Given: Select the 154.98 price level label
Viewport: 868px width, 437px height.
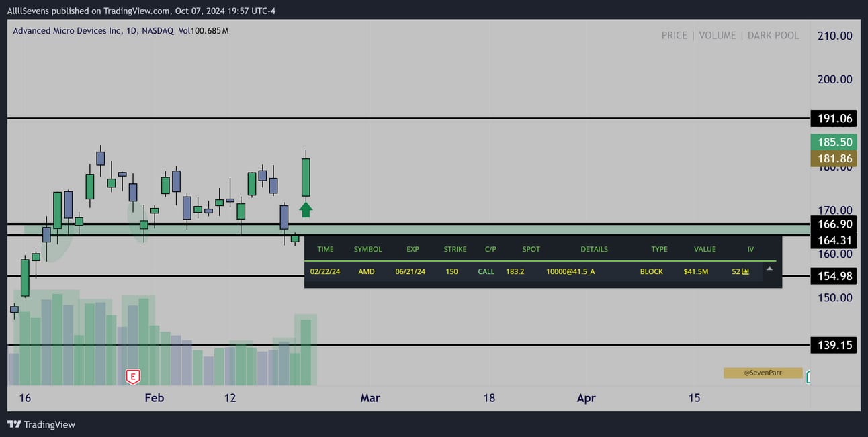Looking at the screenshot, I should [834, 276].
